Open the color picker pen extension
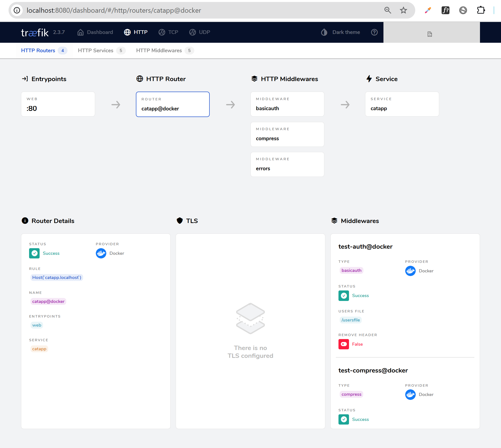 coord(428,10)
